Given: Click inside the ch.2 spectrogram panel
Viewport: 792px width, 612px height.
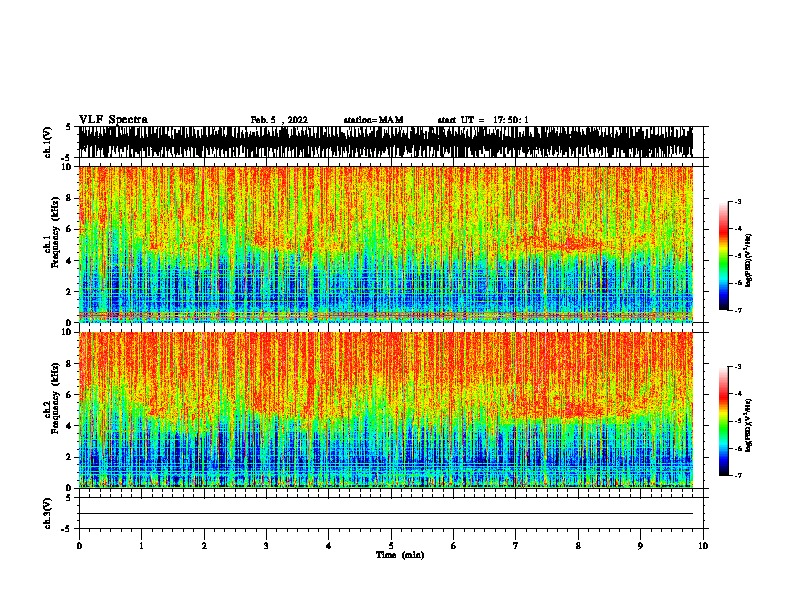Looking at the screenshot, I should tap(386, 410).
